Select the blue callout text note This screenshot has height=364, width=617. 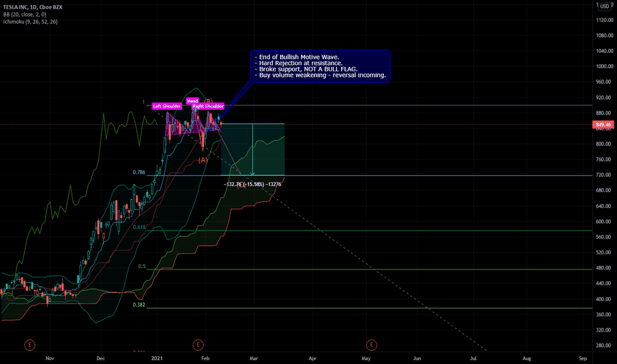(x=320, y=66)
